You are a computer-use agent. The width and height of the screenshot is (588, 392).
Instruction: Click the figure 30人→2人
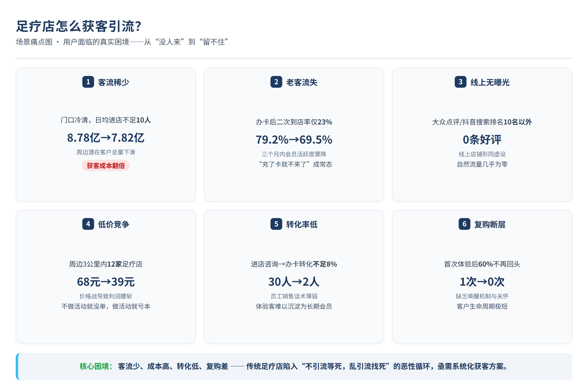[x=294, y=282]
